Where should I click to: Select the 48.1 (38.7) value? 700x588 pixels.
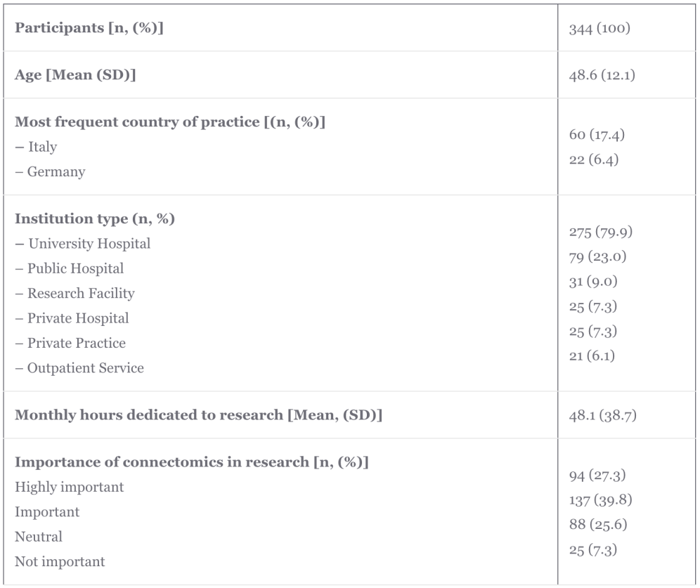click(602, 415)
